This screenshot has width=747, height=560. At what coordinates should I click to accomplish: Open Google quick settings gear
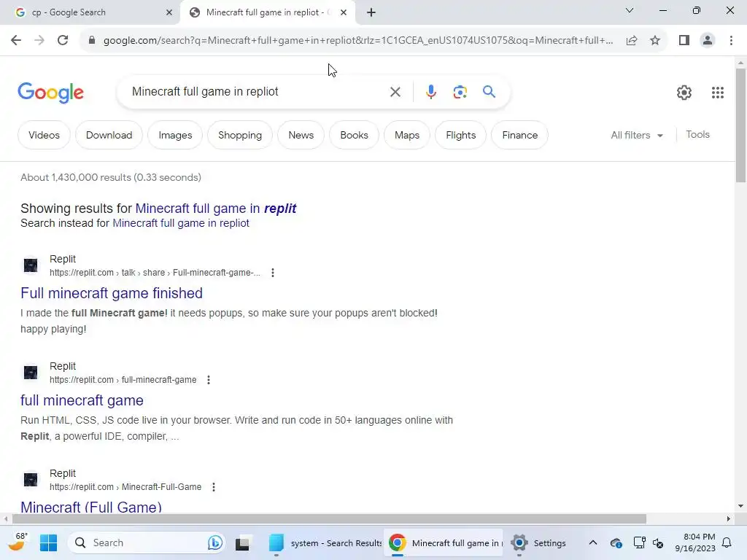[684, 93]
